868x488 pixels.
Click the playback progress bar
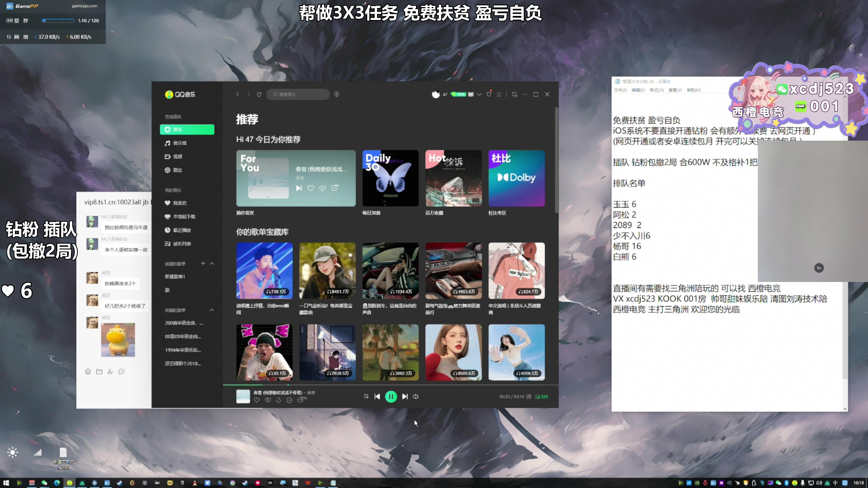point(391,385)
